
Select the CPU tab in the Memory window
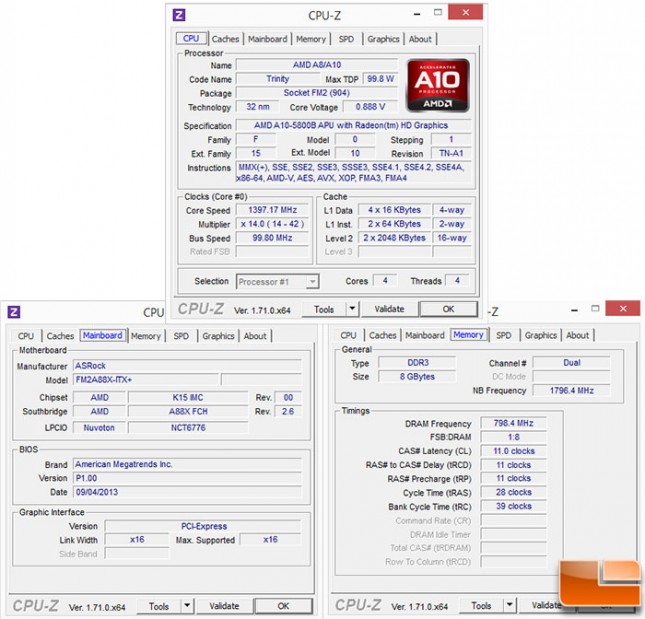click(348, 335)
